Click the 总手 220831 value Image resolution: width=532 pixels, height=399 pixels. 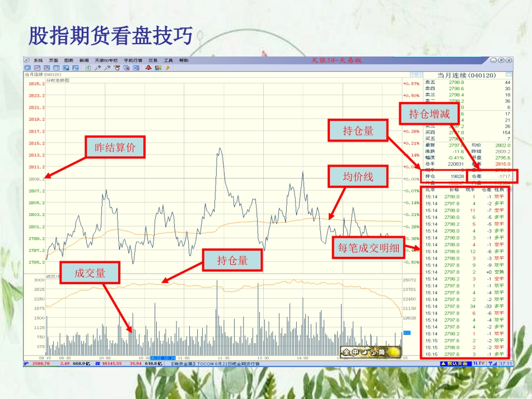pos(455,164)
